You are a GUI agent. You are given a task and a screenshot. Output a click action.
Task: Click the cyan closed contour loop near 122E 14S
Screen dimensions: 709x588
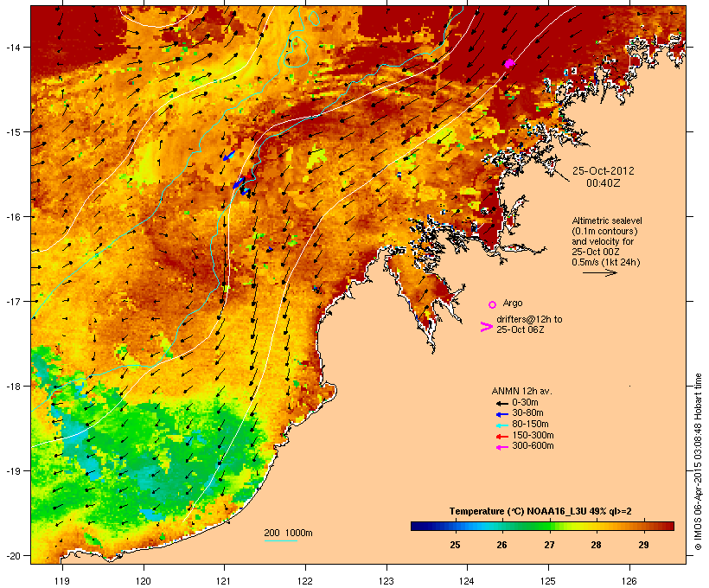(297, 51)
